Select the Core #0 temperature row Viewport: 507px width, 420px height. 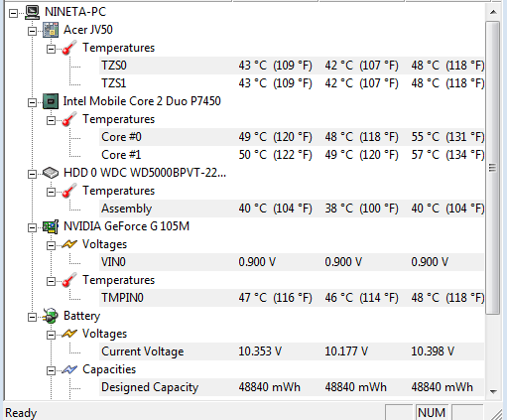pos(292,137)
